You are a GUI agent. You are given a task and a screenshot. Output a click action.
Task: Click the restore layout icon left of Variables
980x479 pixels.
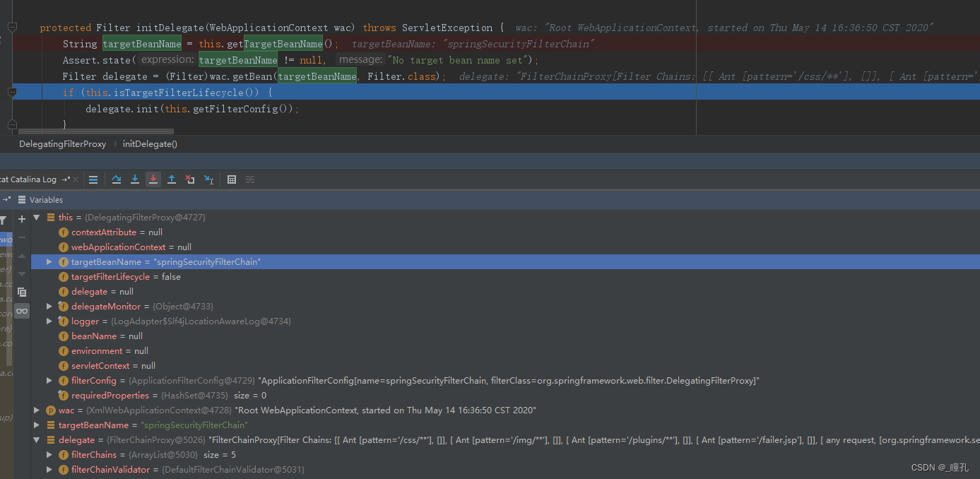click(6, 200)
